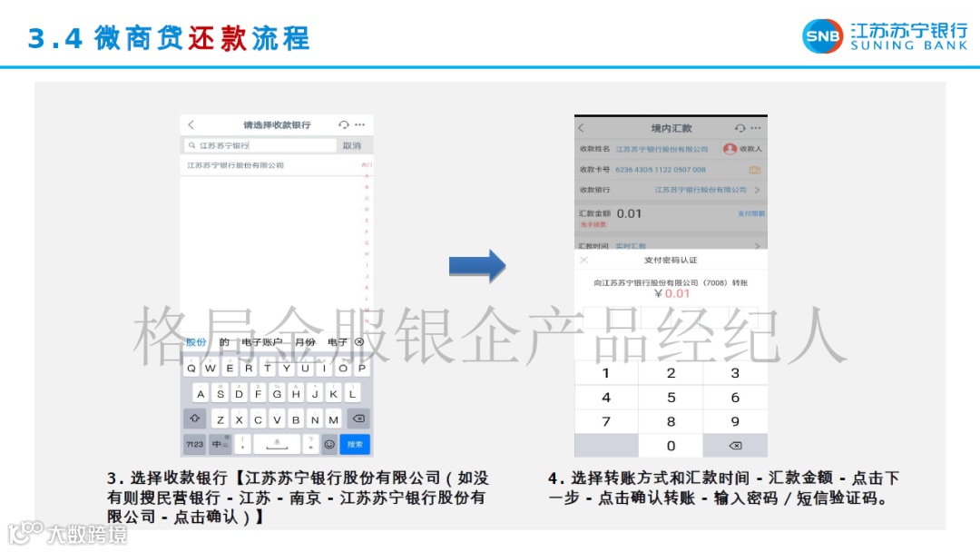
Task: Dismiss the keyboard suggestion bar with its ⊗ icon
Action: click(359, 342)
